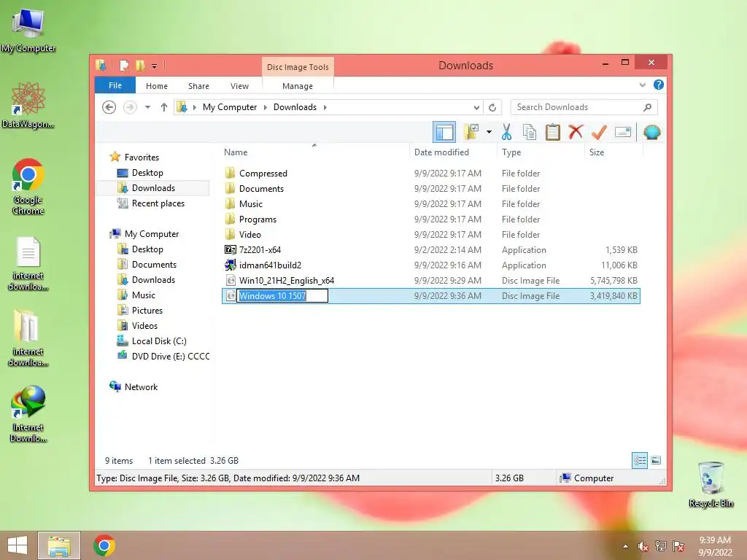747x560 pixels.
Task: Click the Properties icon in quick access toolbar
Action: (124, 65)
